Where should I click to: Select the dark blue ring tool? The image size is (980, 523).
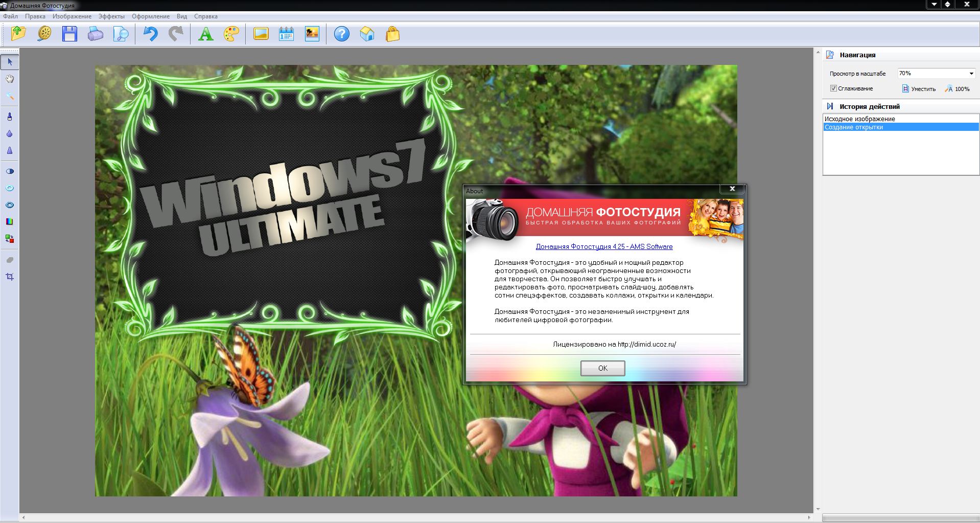(x=10, y=205)
